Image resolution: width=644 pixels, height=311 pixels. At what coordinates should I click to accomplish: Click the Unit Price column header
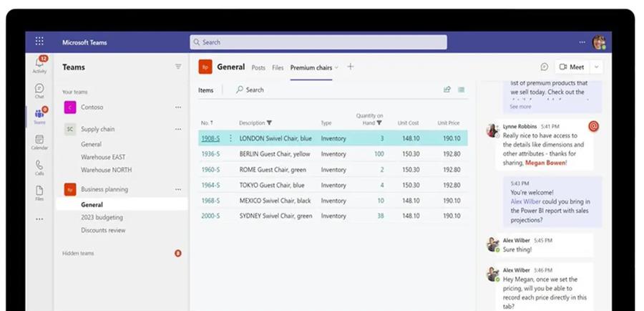pyautogui.click(x=449, y=123)
